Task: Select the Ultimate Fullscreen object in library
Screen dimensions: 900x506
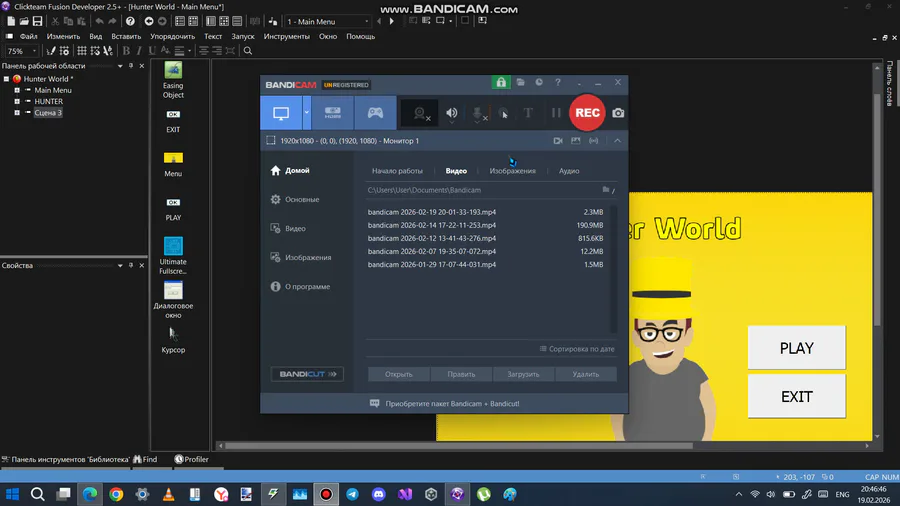Action: (173, 255)
